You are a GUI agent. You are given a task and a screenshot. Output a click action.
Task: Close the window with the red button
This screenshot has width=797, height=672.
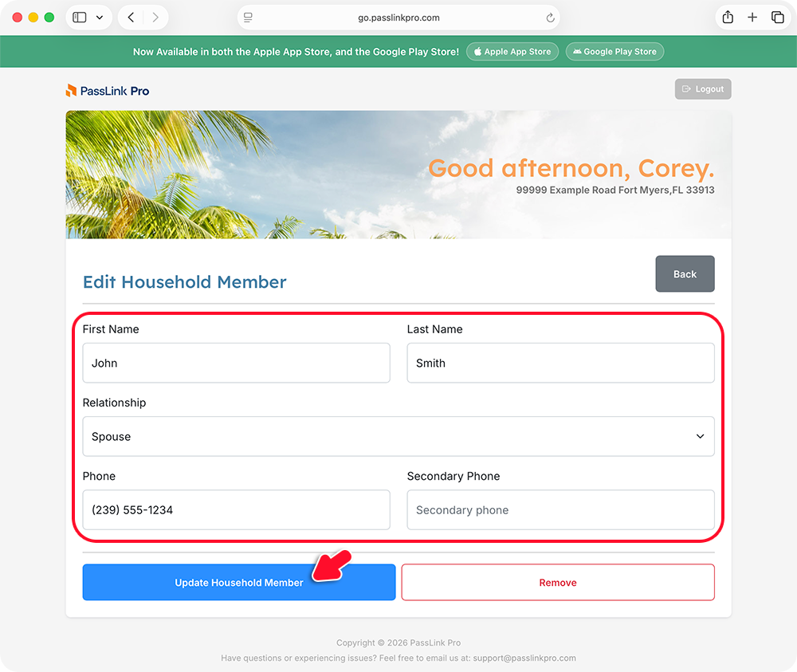[18, 18]
